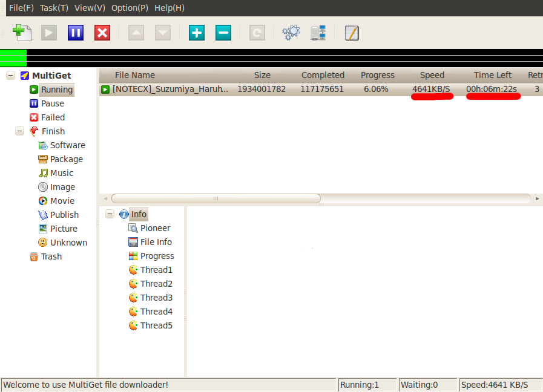Viewport: 543px width, 392px height.
Task: Click the new task icon in toolbar
Action: 22,33
